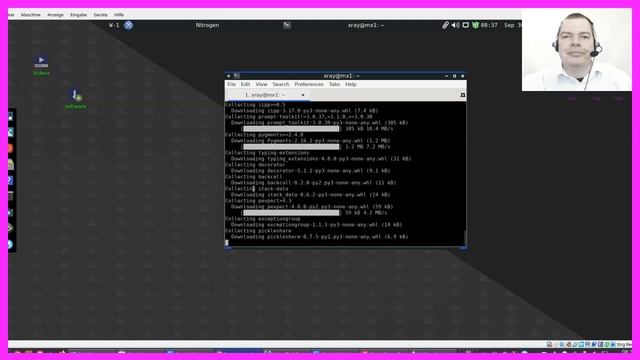Open the VirtualBox Eingabe menu
The height and width of the screenshot is (360, 640).
pos(78,15)
